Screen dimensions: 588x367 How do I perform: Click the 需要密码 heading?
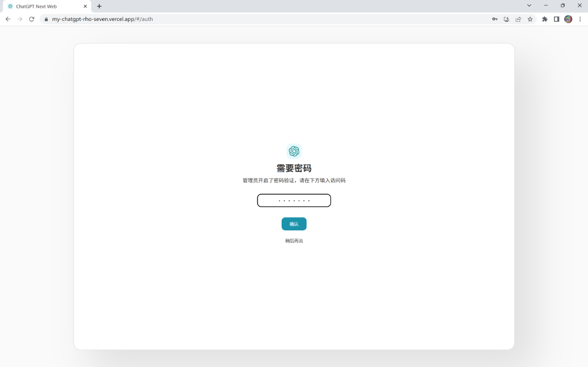tap(294, 168)
